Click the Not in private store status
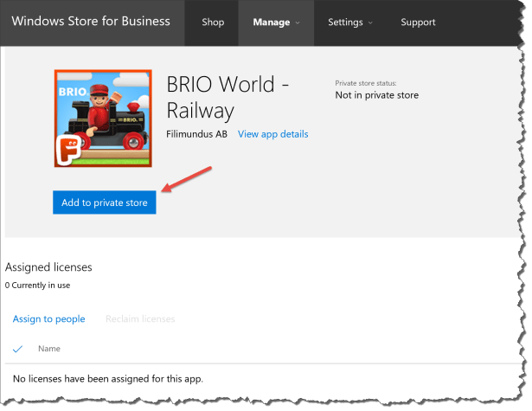The width and height of the screenshot is (532, 411). 376,95
